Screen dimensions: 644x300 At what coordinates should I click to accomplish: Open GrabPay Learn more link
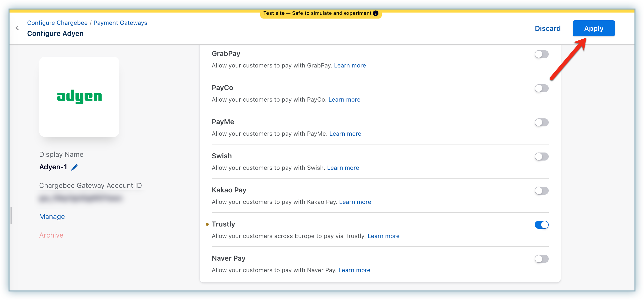click(350, 65)
